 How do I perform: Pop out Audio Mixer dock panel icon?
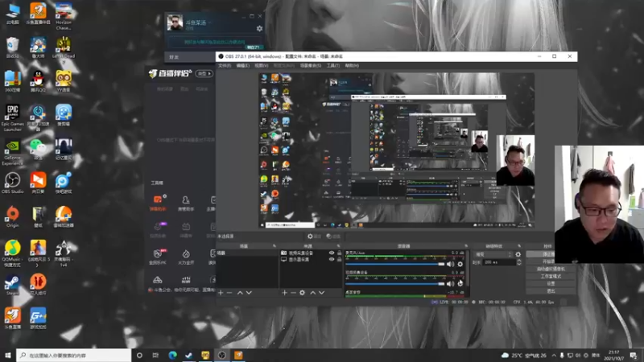click(466, 246)
